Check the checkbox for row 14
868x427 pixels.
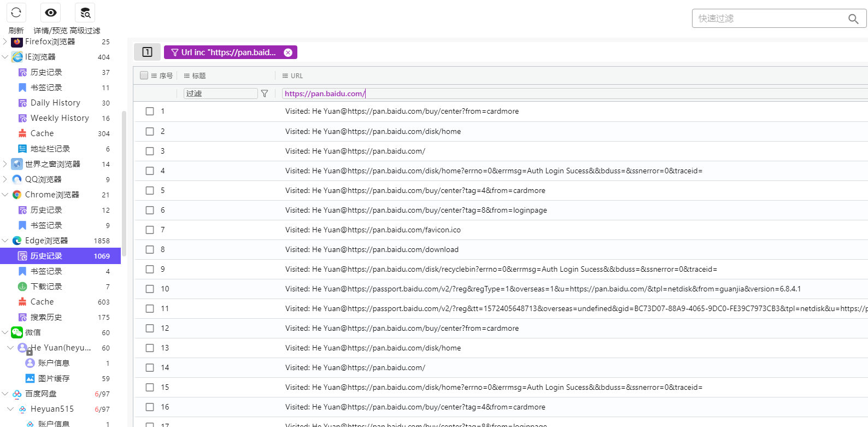(x=150, y=367)
